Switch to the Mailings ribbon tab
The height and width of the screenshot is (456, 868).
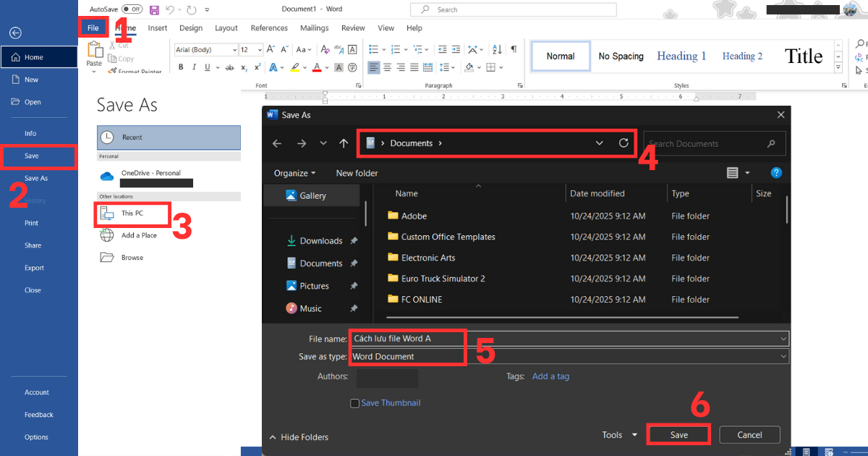point(314,28)
